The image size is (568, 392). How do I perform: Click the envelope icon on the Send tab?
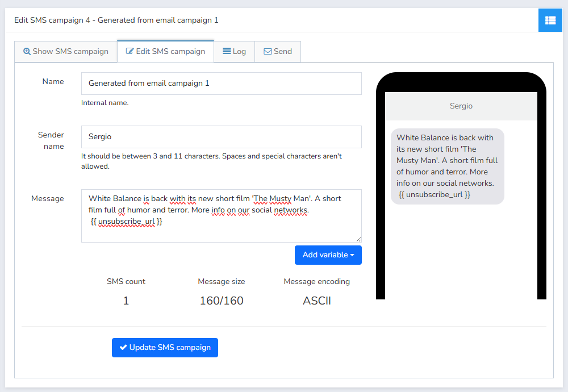click(268, 52)
